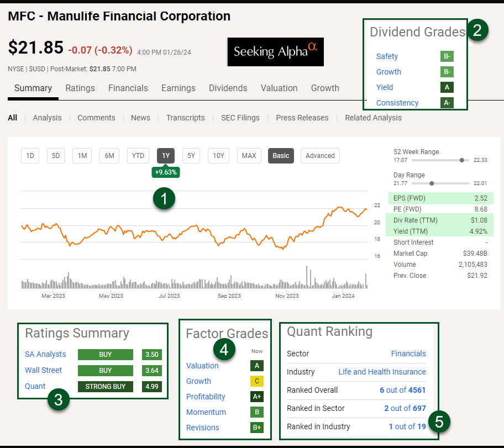Open the Wall Street ratings link
Screen dimensions: 504x448
(x=43, y=370)
